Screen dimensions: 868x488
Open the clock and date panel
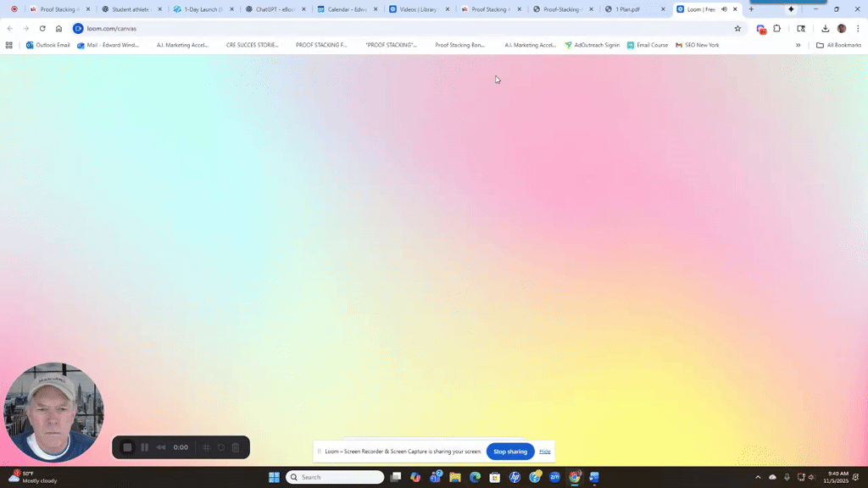pyautogui.click(x=836, y=477)
